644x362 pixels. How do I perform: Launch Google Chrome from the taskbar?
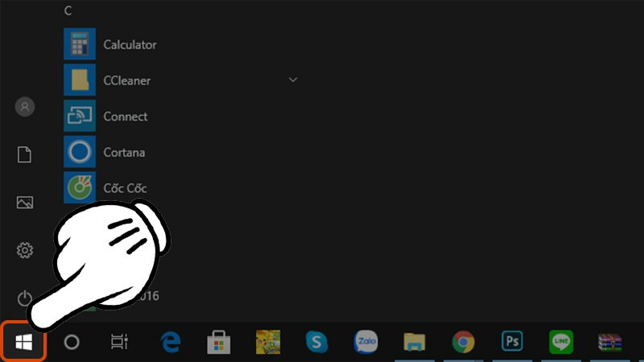click(x=463, y=342)
